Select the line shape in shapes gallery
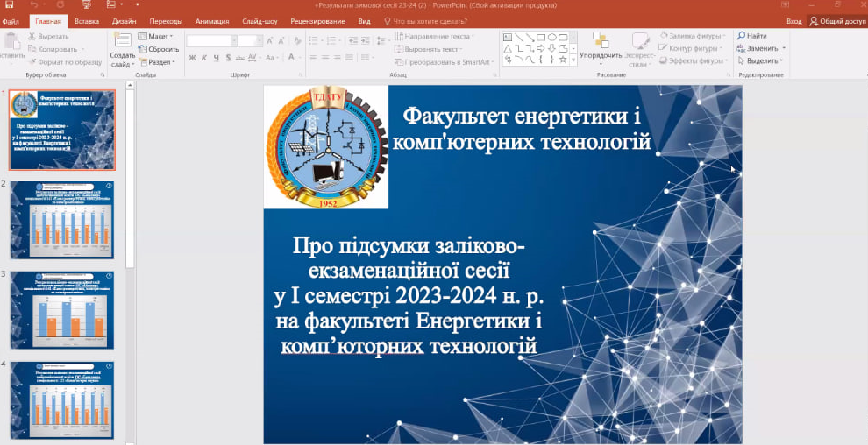 click(519, 38)
